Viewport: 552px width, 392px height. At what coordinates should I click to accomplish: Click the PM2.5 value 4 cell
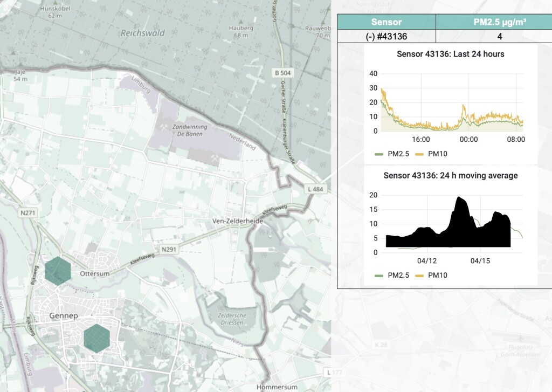click(x=499, y=36)
